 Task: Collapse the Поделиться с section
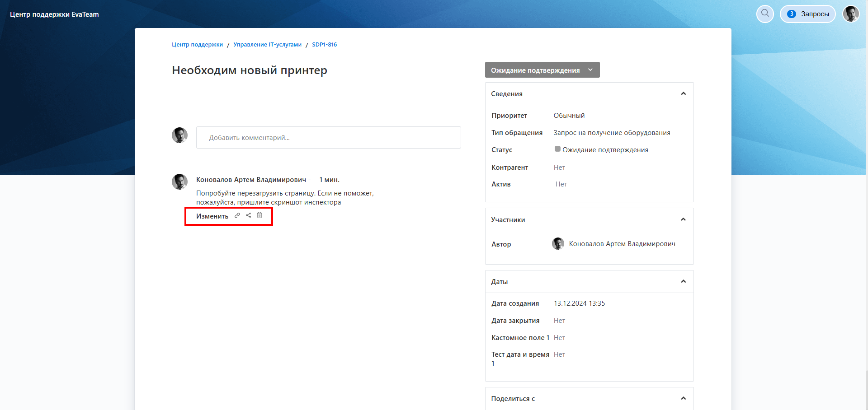pos(683,398)
